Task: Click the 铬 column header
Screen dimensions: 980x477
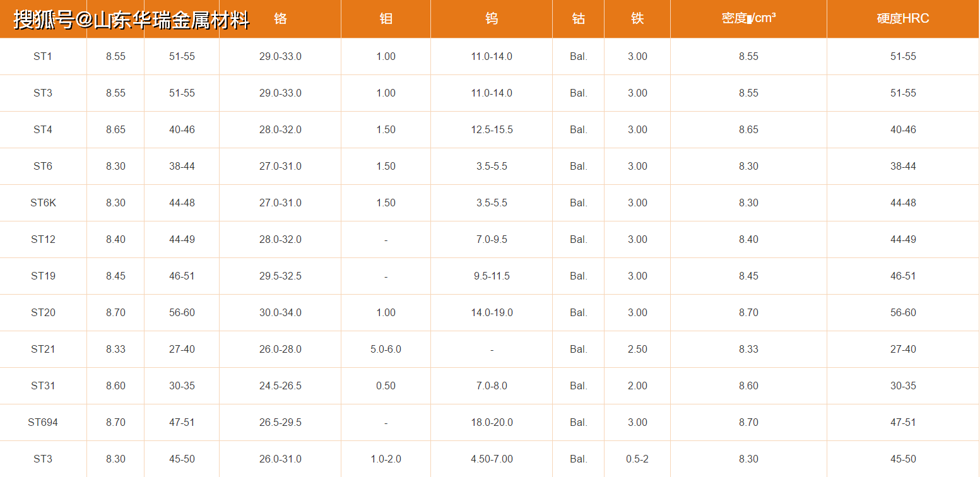Action: point(280,19)
